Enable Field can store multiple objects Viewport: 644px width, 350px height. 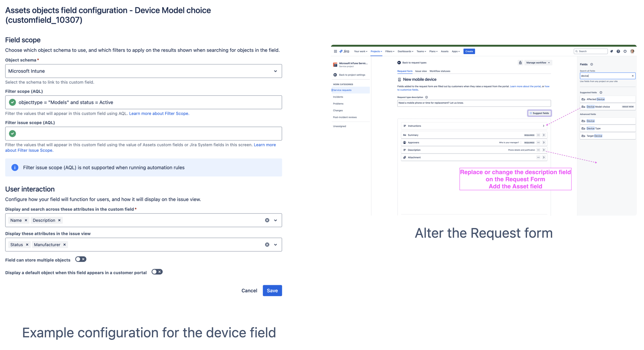(x=80, y=259)
